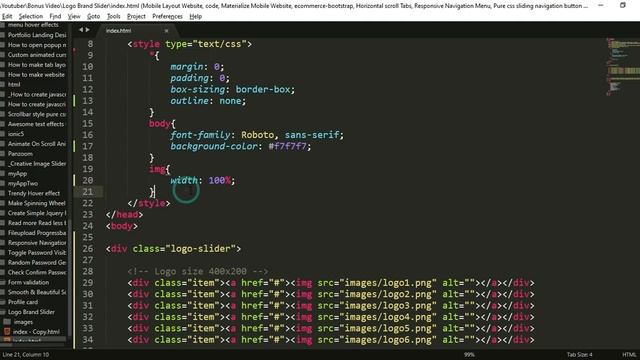Select the Scrollbar style pure css folder
640x360 pixels.
click(x=37, y=114)
